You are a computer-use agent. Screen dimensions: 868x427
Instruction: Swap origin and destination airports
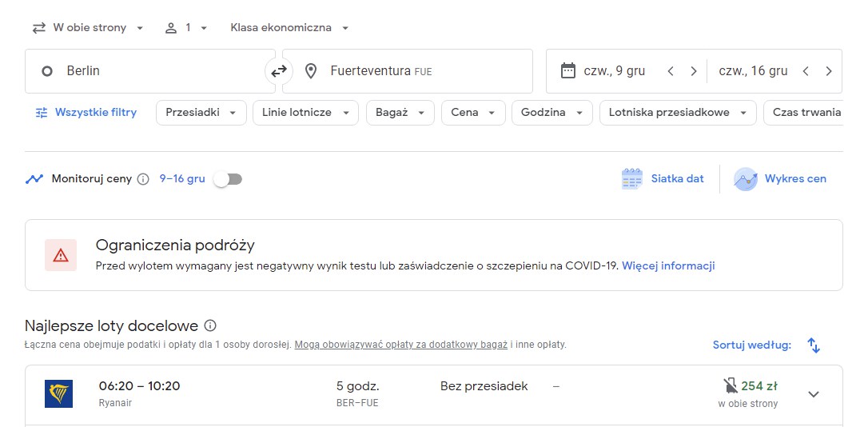pyautogui.click(x=278, y=71)
